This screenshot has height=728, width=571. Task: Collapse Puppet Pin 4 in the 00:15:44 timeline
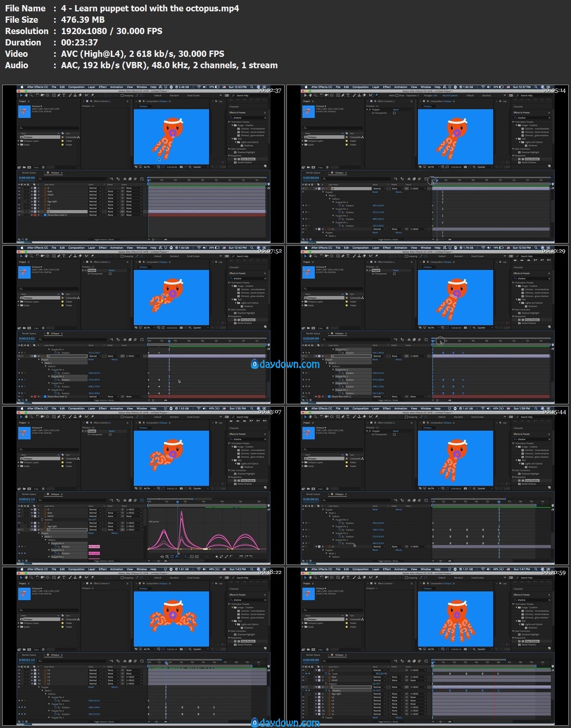click(x=333, y=520)
